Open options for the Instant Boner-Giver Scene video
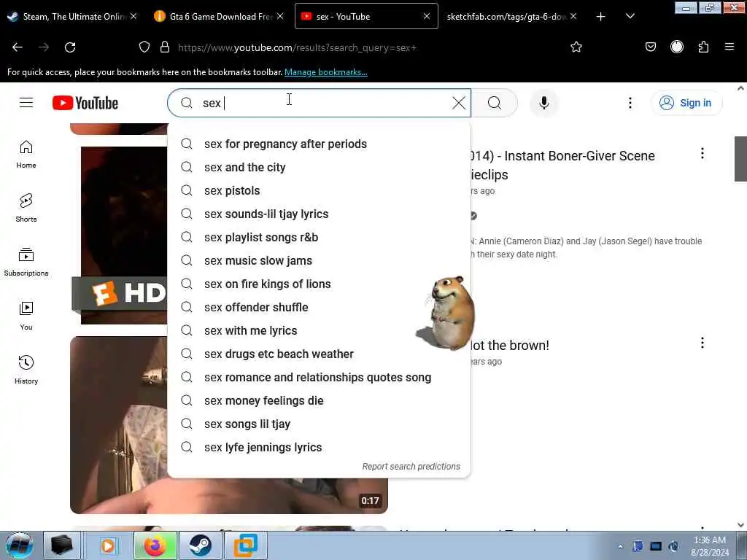Viewport: 747px width, 560px height. click(703, 153)
